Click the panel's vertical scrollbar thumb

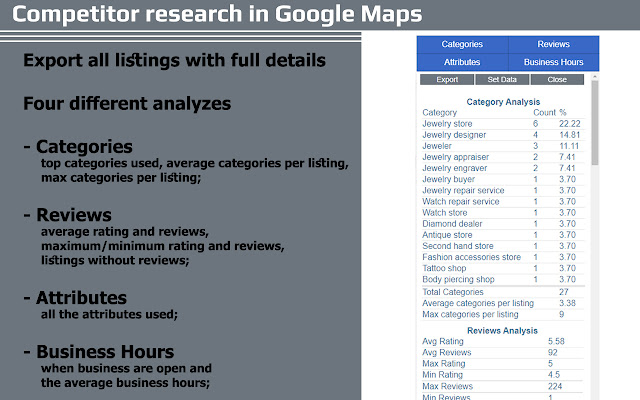click(x=595, y=122)
